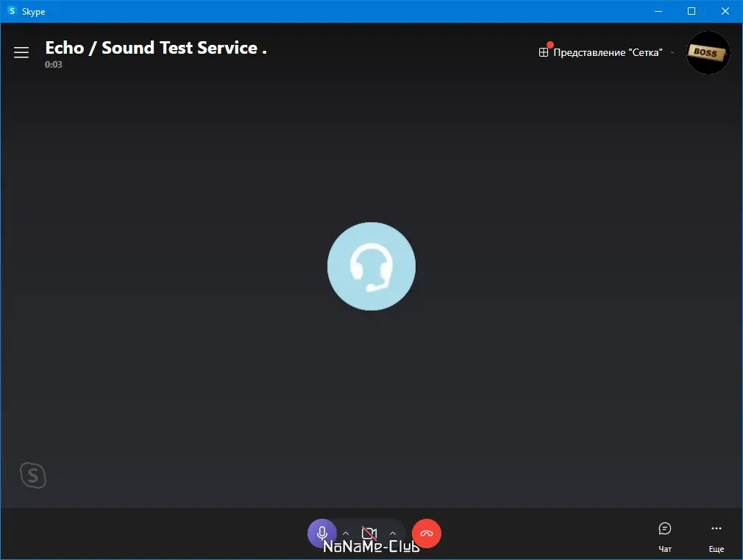Viewport: 743px width, 560px height.
Task: Open the hamburger menu
Action: (x=21, y=52)
